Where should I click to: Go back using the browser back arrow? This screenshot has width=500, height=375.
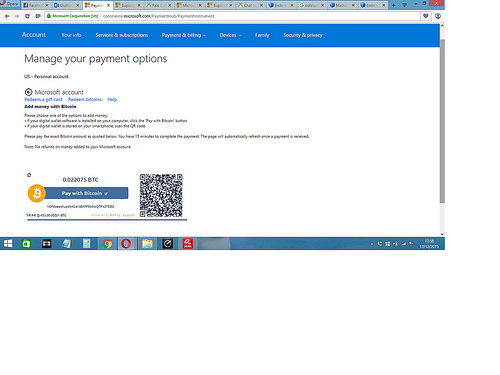tap(7, 16)
